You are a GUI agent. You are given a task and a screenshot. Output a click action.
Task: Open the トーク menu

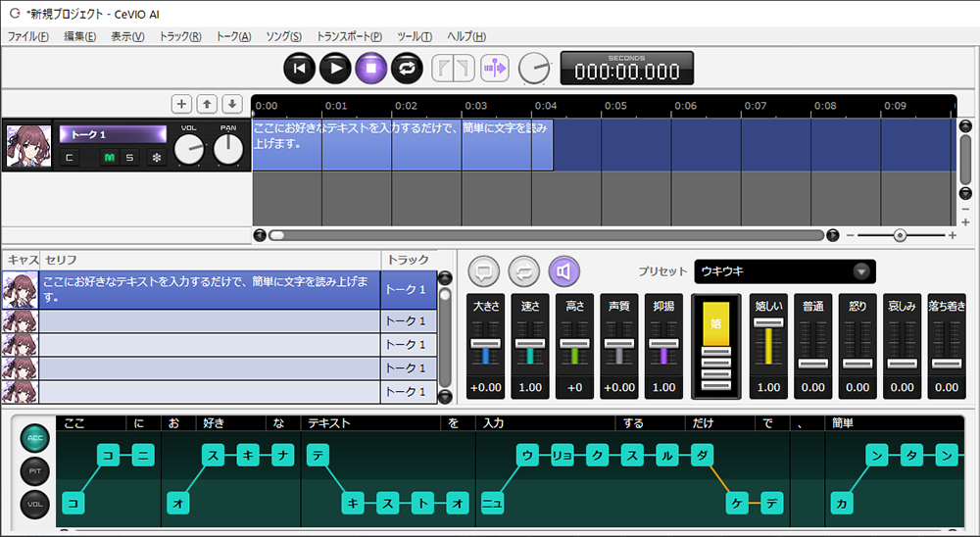pos(233,36)
